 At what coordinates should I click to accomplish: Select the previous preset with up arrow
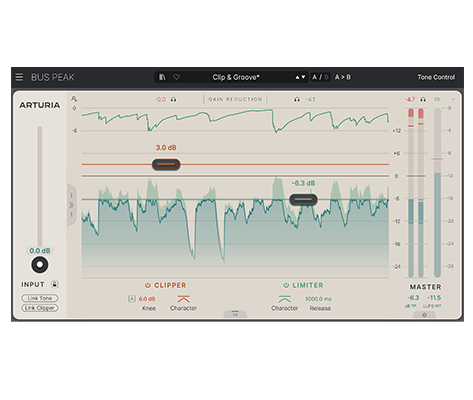[x=297, y=77]
